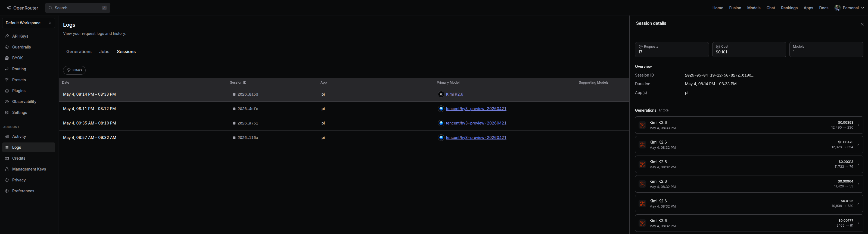868x234 pixels.
Task: Open Models in the top navigation
Action: [x=754, y=8]
